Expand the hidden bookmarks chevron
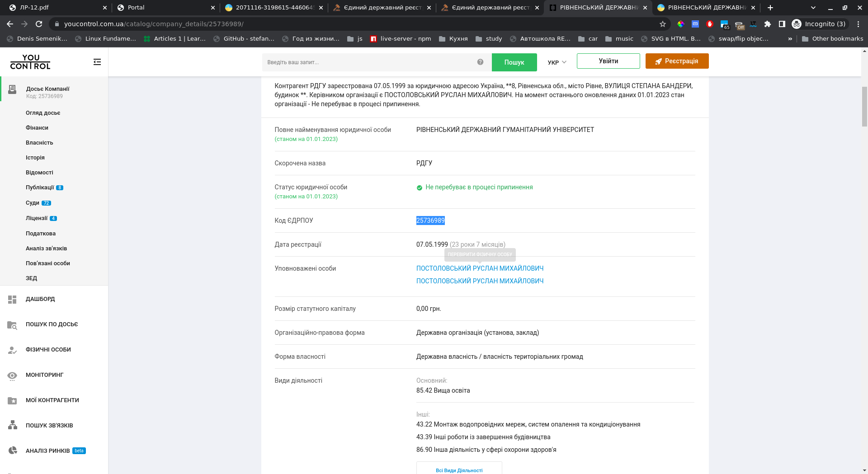This screenshot has height=474, width=868. [x=790, y=39]
